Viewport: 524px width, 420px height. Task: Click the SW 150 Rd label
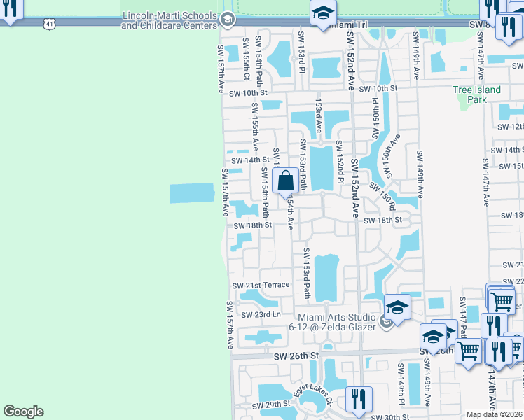click(382, 196)
